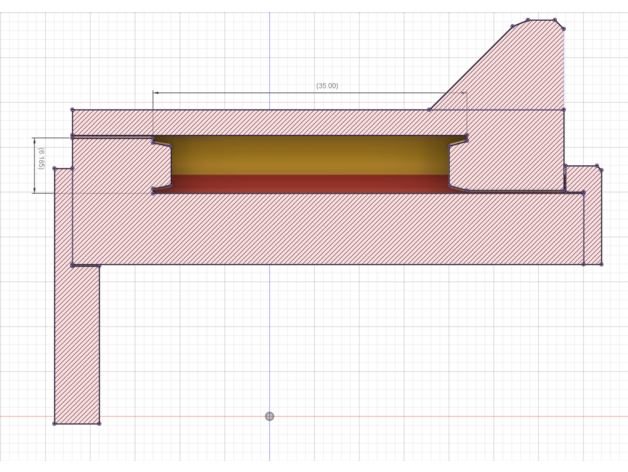Select the bottom-left endpoint of the vertical leg
Image resolution: width=628 pixels, height=472 pixels.
click(54, 423)
